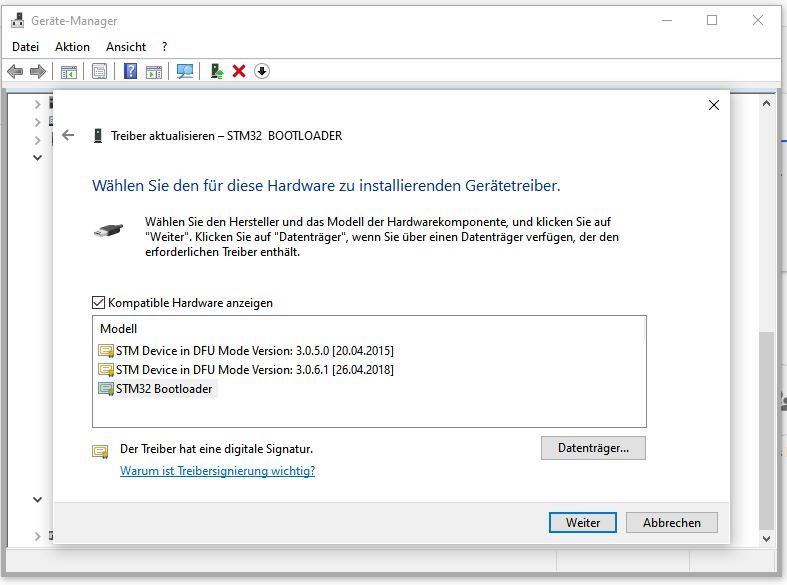
Task: Expand the third device tree node
Action: coord(38,140)
